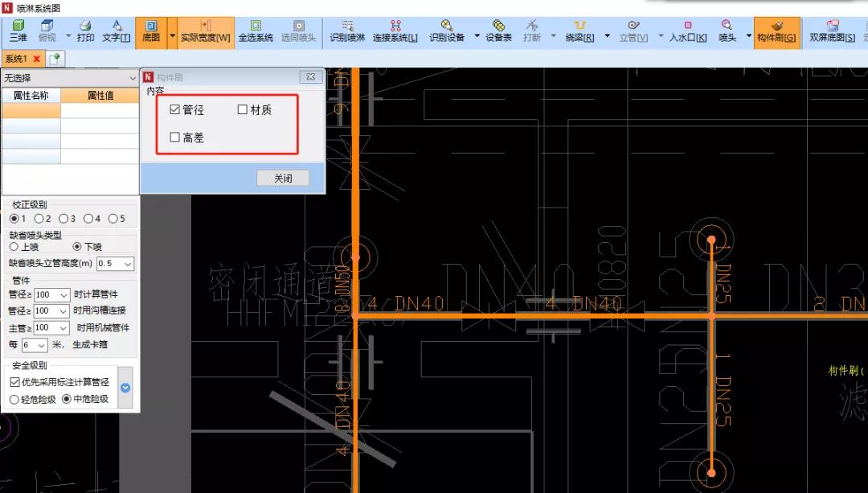Screen dimensions: 868x493
Task: Click 全选系统 select whole system
Action: pos(256,31)
